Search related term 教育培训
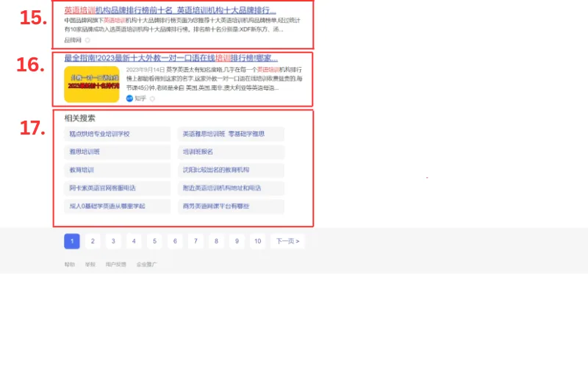 tap(118, 170)
